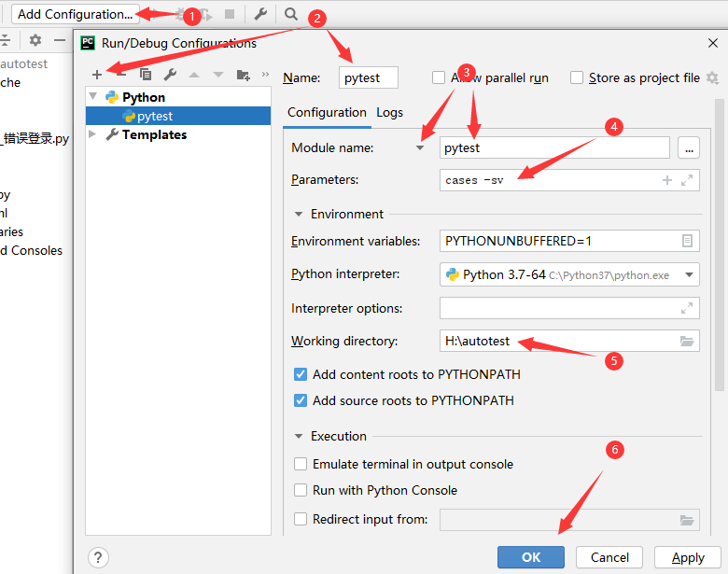728x574 pixels.
Task: Click the Cancel button
Action: tap(609, 557)
